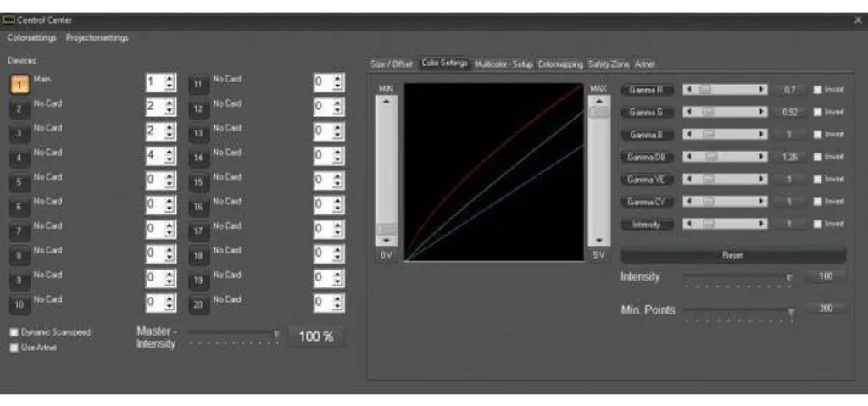Decrement stepper for device 13
This screenshot has width=868, height=406.
click(337, 136)
